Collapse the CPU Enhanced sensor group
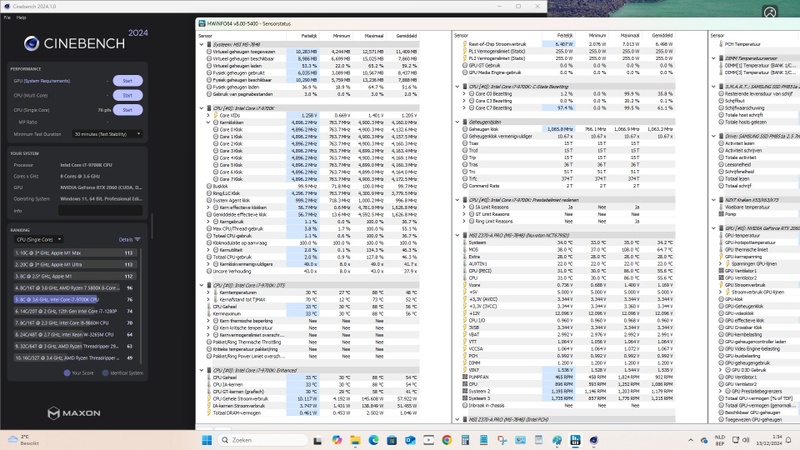800x450 pixels. pyautogui.click(x=202, y=370)
